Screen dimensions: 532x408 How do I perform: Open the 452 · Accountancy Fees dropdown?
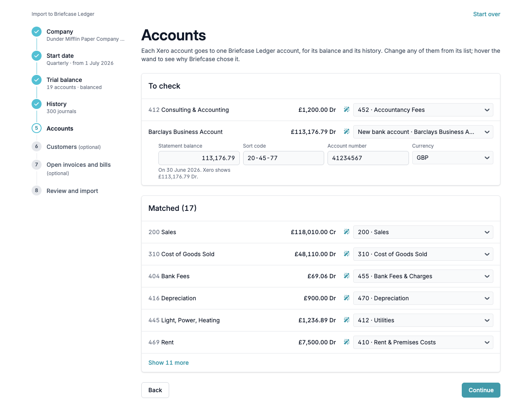[x=423, y=110]
